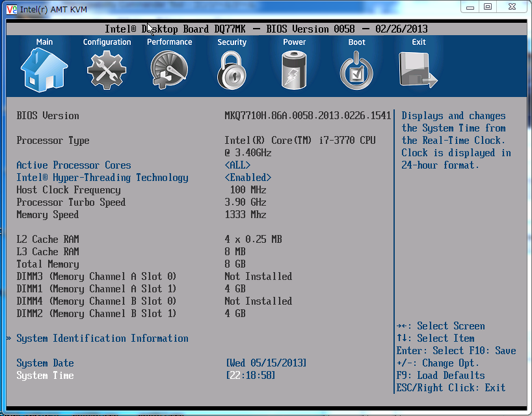
Task: Select the Active Processor Cores label
Action: point(73,165)
